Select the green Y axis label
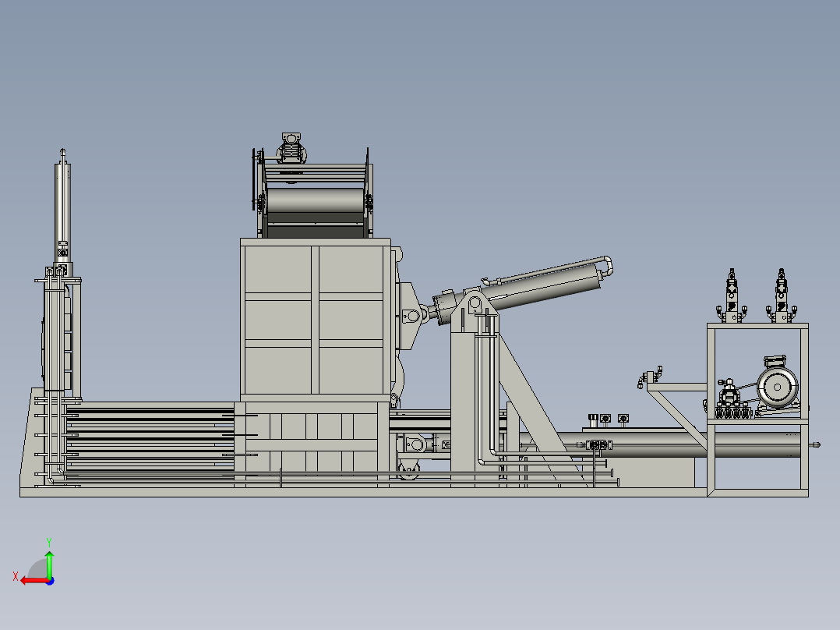The image size is (840, 630). (48, 541)
